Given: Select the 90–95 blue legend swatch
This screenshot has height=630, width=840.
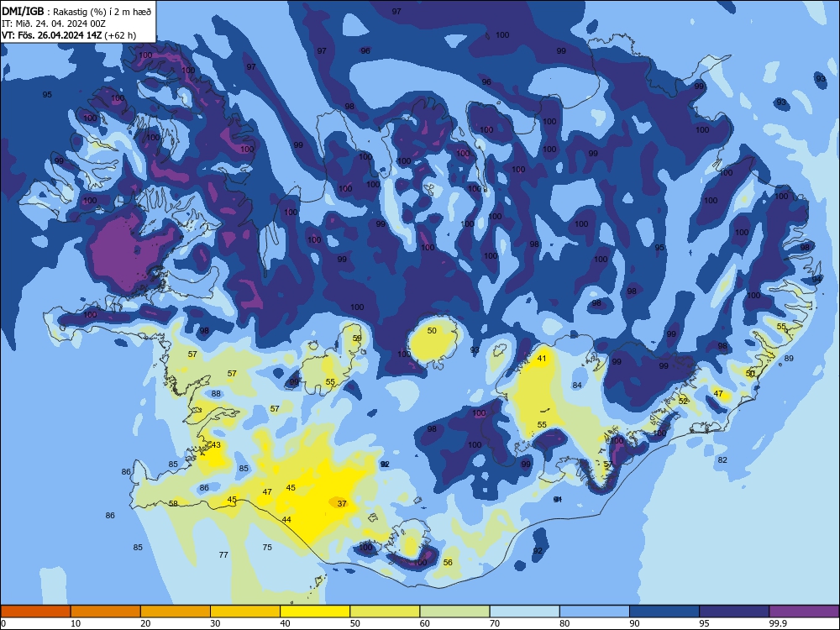Looking at the screenshot, I should [x=664, y=612].
